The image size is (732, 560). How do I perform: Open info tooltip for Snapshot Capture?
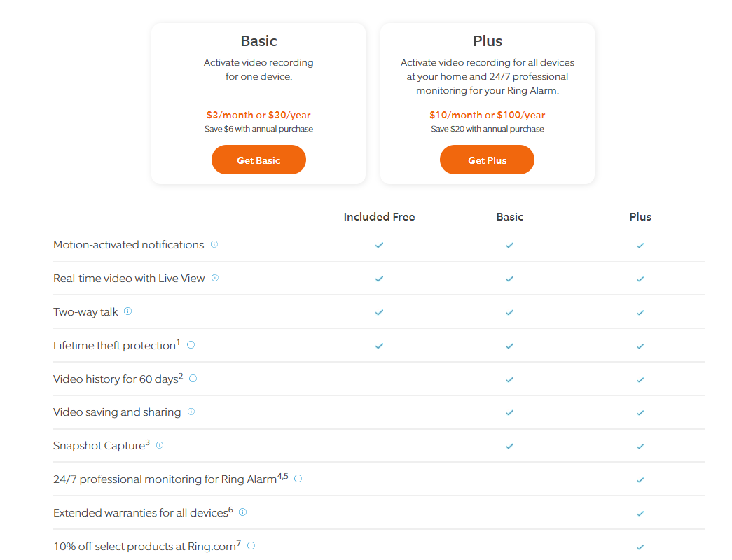pyautogui.click(x=160, y=445)
